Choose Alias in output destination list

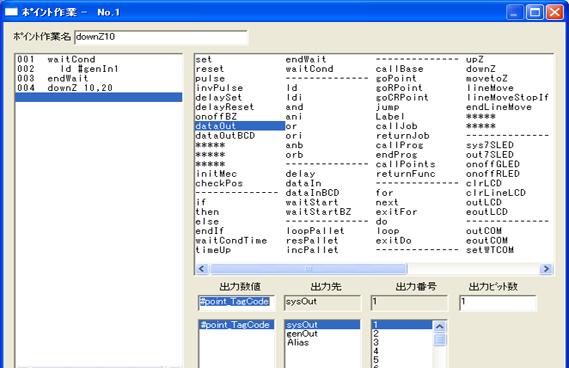(x=298, y=343)
